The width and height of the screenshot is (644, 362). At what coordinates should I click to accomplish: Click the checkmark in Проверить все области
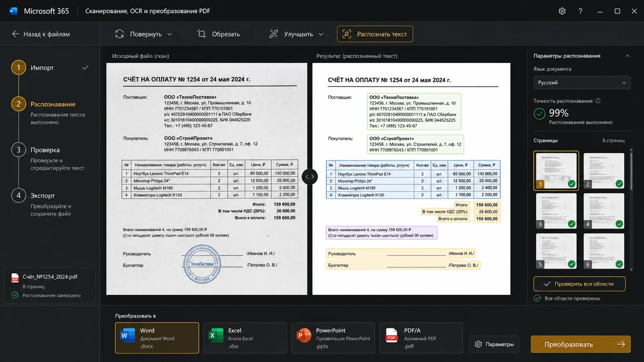pyautogui.click(x=547, y=284)
